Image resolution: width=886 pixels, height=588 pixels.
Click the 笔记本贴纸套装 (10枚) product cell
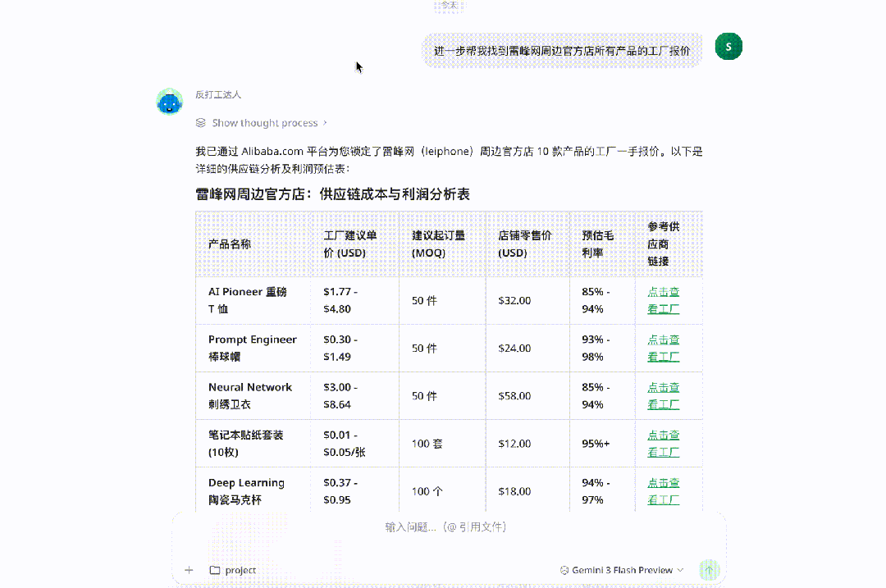point(253,444)
